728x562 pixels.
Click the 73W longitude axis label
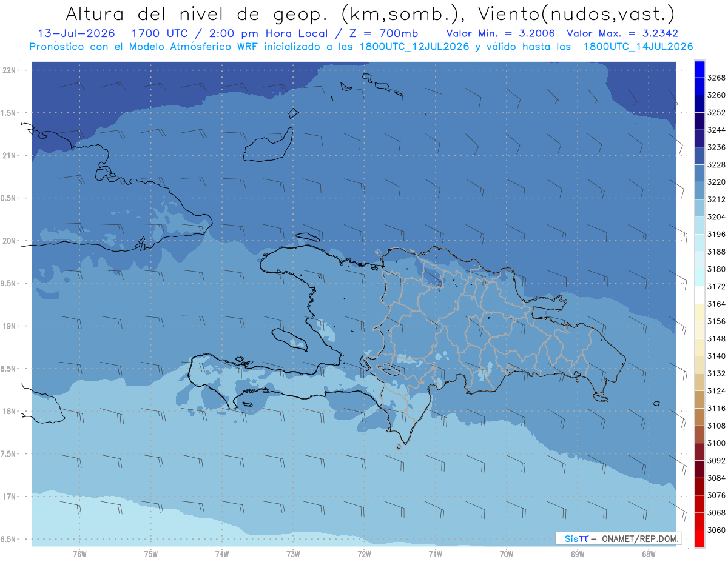coord(293,554)
